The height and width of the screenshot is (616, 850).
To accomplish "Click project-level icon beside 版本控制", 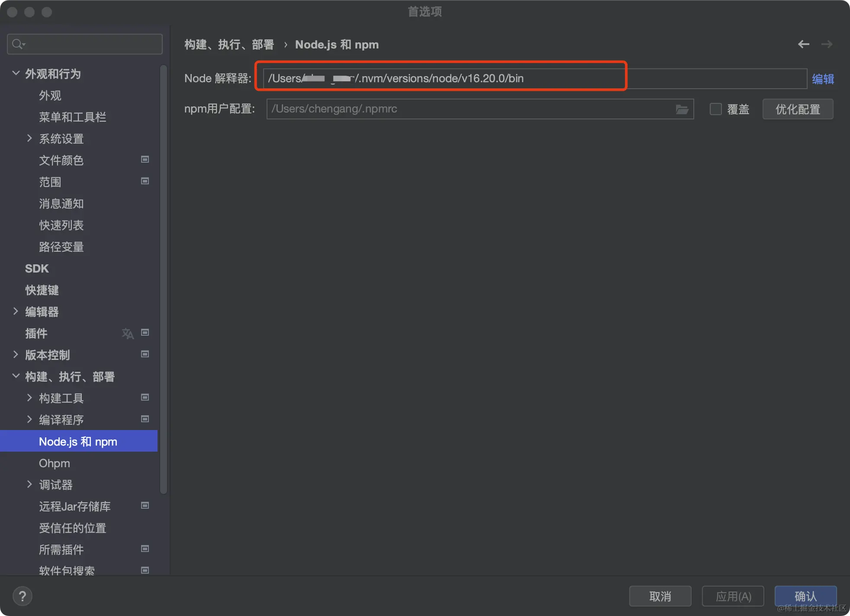I will tap(145, 354).
